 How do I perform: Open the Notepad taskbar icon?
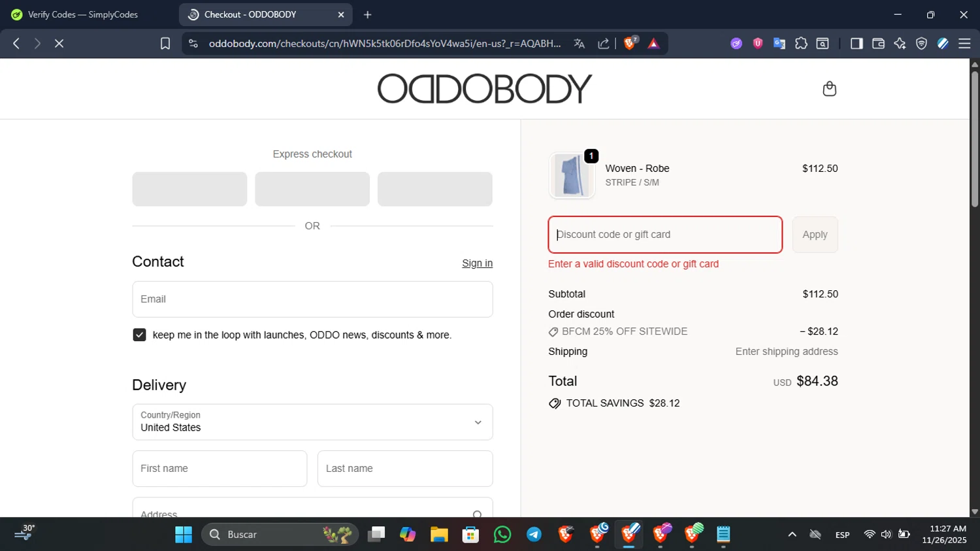click(723, 535)
